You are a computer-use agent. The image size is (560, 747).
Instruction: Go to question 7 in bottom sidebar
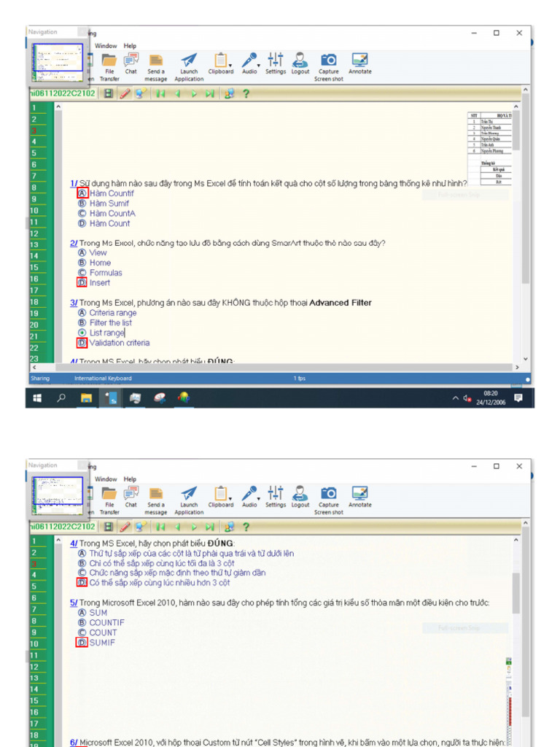(x=34, y=609)
